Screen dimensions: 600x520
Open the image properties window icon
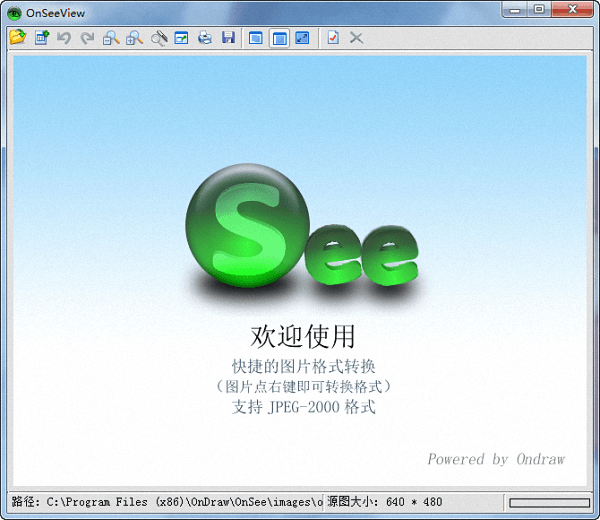click(x=182, y=38)
